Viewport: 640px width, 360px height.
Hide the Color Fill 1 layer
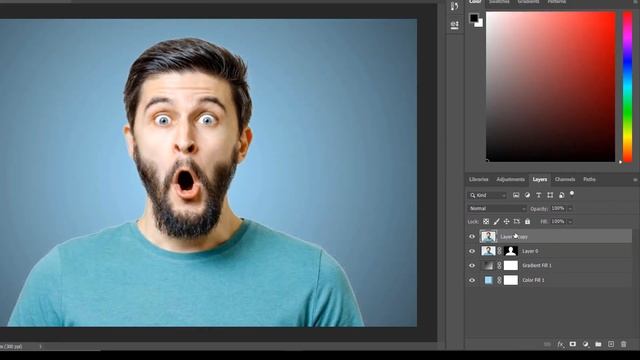472,280
